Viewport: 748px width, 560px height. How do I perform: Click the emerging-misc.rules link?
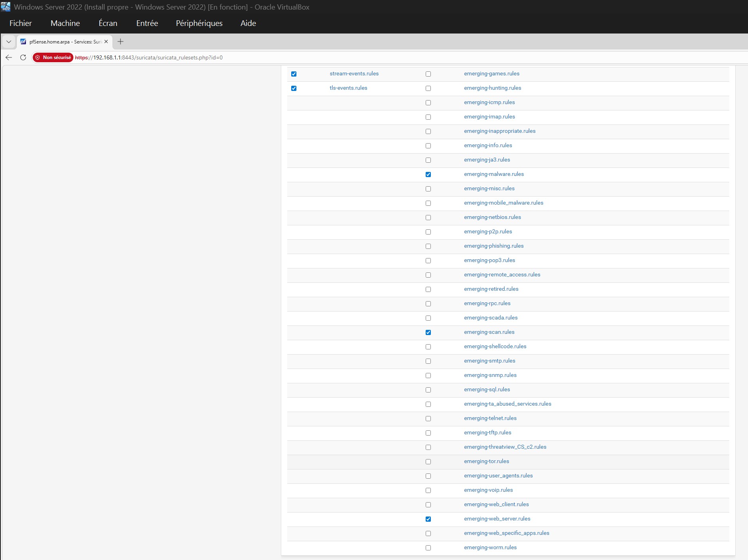[489, 188]
